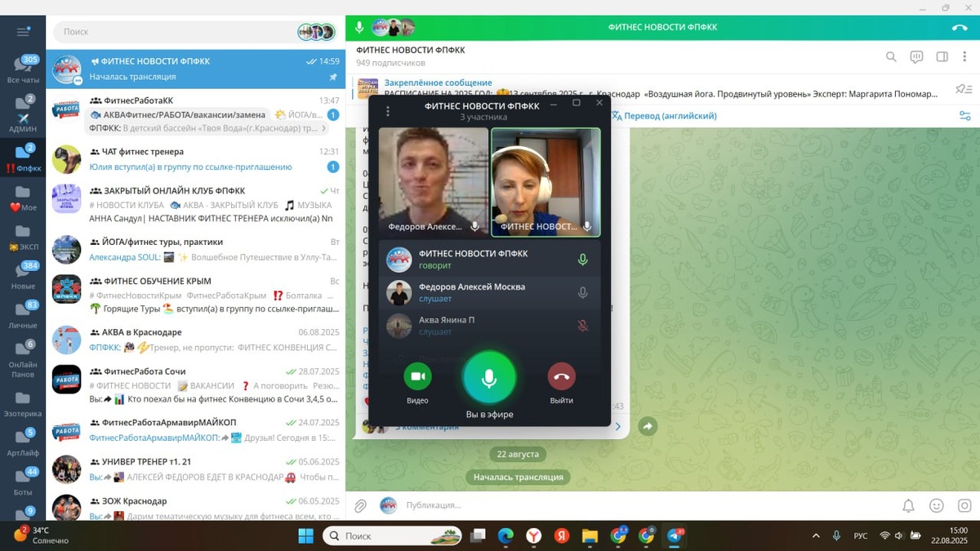The height and width of the screenshot is (551, 980).
Task: Open the 'УНИВЕР ТРЕНЕР т1. 21' chat
Action: tap(195, 468)
